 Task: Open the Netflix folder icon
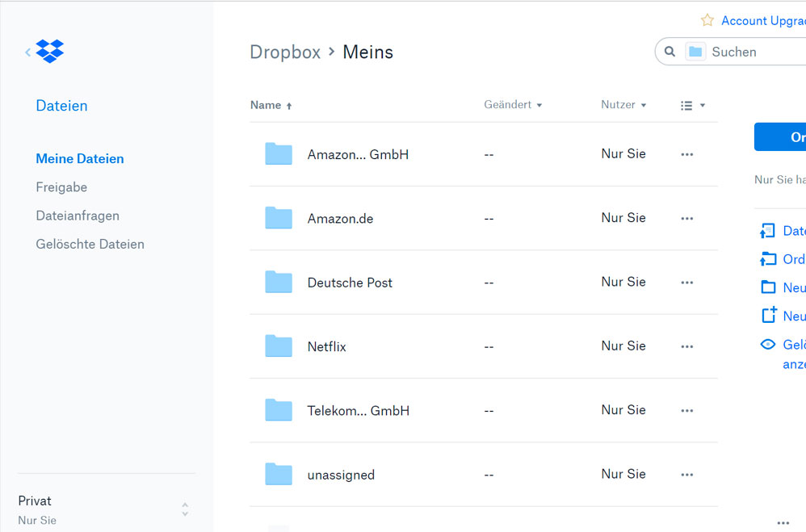279,346
